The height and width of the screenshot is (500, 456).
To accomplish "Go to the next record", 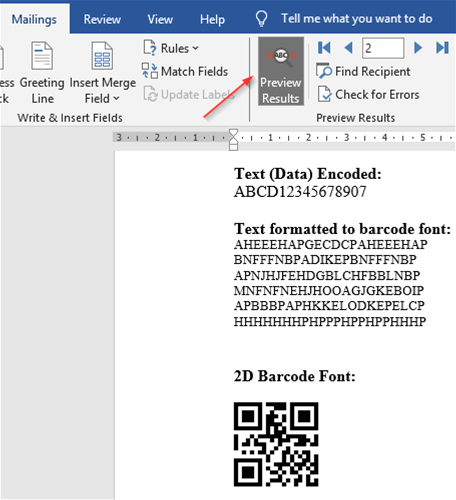I will (418, 48).
